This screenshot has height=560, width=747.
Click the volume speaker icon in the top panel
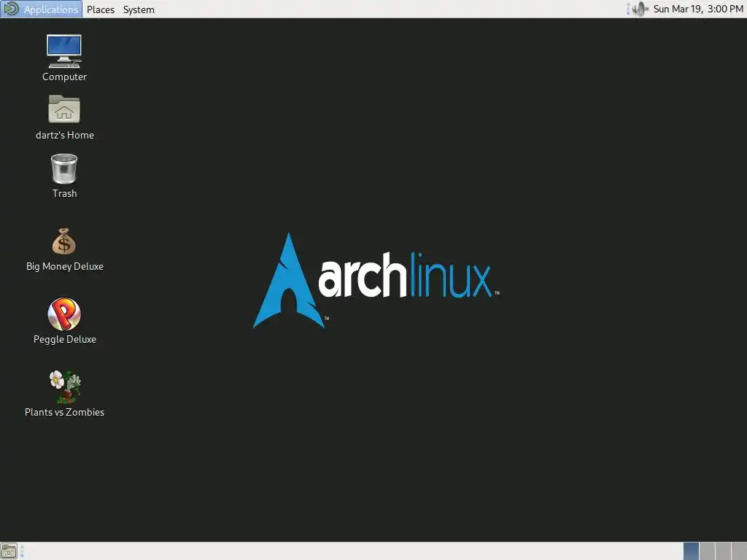pos(639,9)
